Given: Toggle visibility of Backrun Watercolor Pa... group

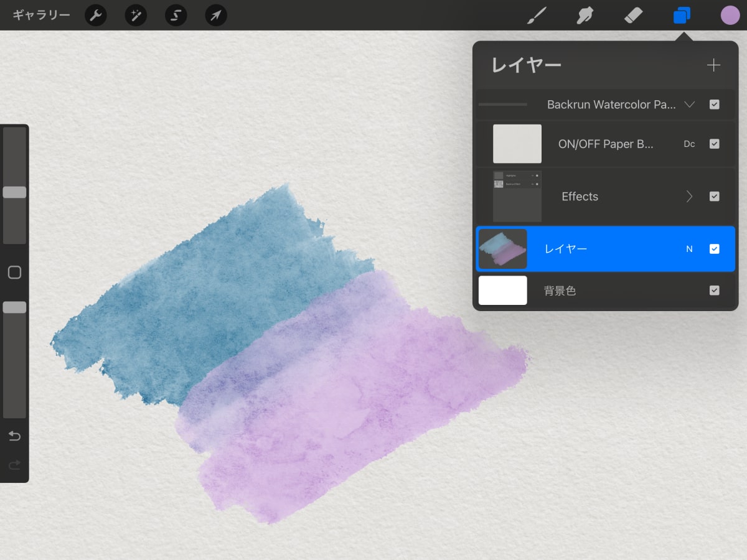Looking at the screenshot, I should pyautogui.click(x=715, y=105).
